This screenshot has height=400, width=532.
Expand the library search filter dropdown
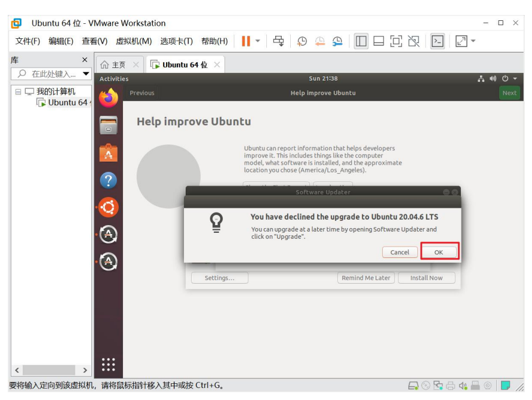click(x=86, y=73)
